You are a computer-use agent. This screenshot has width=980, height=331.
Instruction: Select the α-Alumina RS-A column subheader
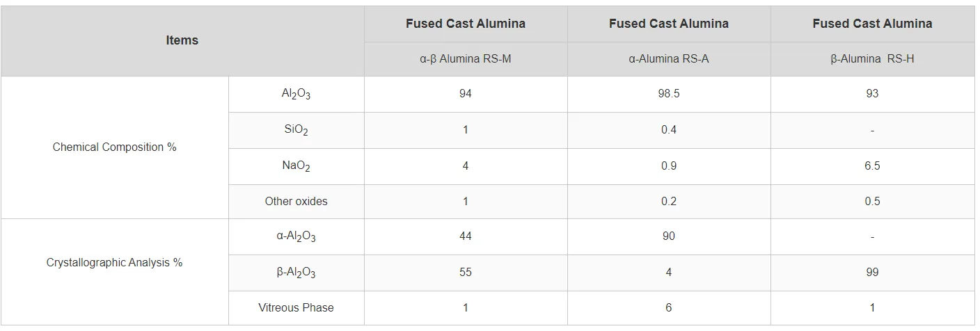coord(669,59)
